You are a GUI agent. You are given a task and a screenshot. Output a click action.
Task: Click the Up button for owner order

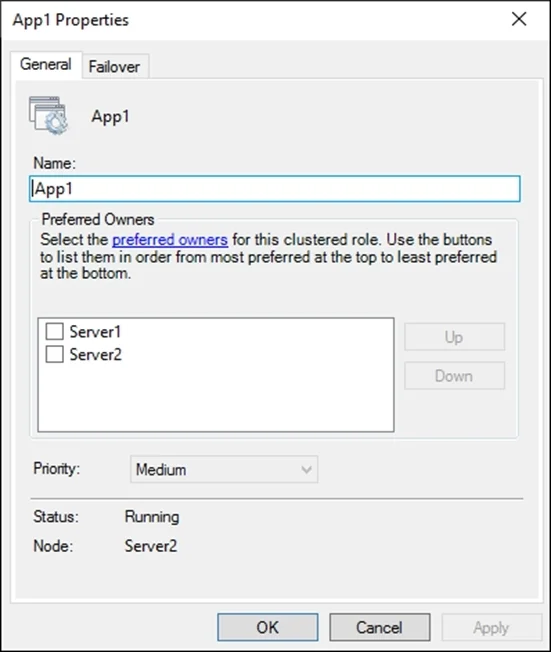(455, 337)
